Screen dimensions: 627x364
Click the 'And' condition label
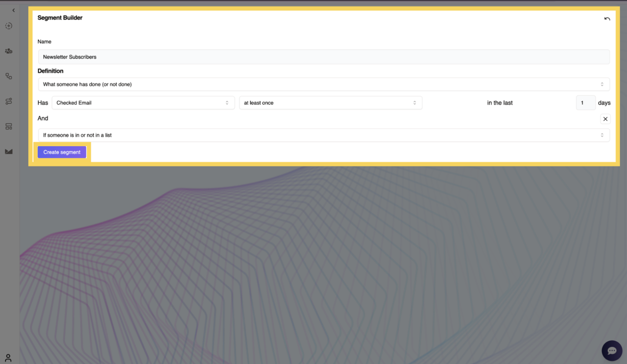43,118
